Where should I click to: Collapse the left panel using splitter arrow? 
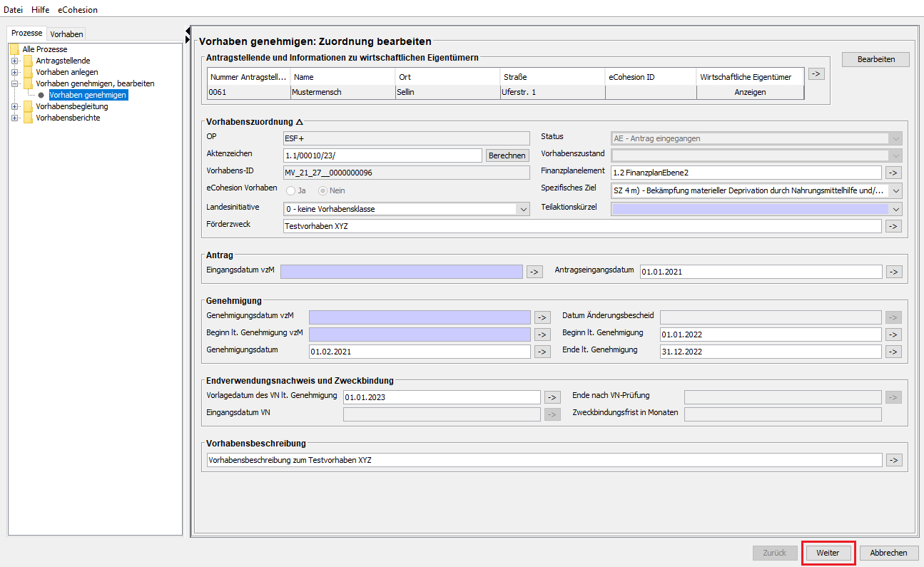[x=188, y=30]
